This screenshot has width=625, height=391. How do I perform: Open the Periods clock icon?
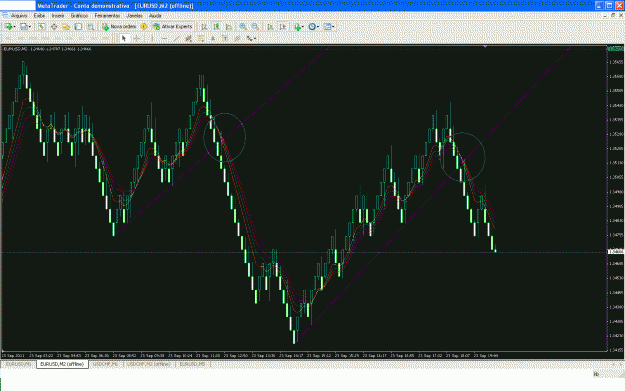312,27
